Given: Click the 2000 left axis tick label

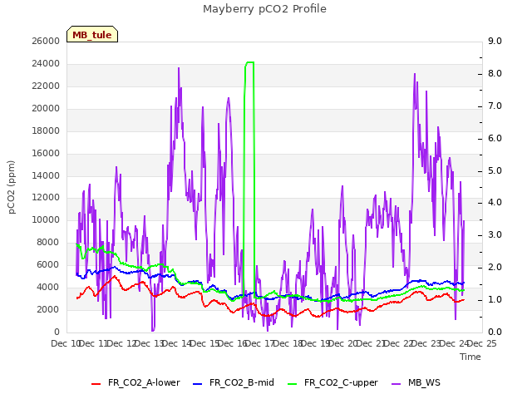Looking at the screenshot, I should [48, 309].
